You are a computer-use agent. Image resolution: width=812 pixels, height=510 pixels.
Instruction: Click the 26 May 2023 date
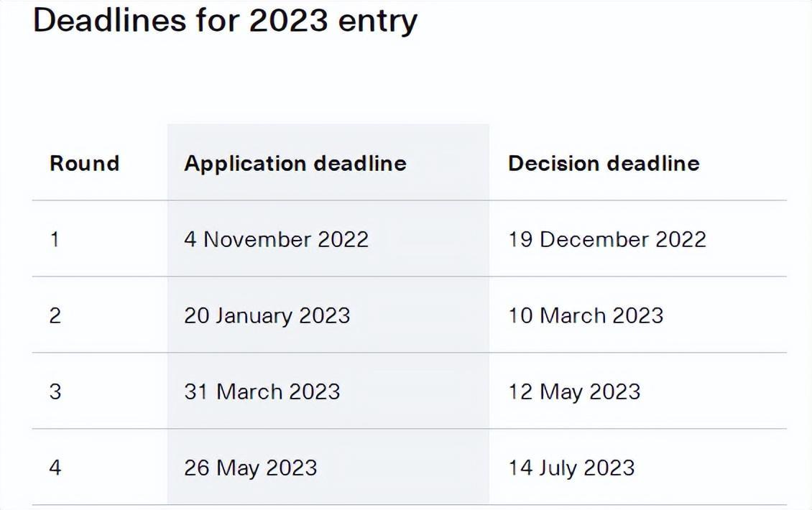[x=251, y=468]
